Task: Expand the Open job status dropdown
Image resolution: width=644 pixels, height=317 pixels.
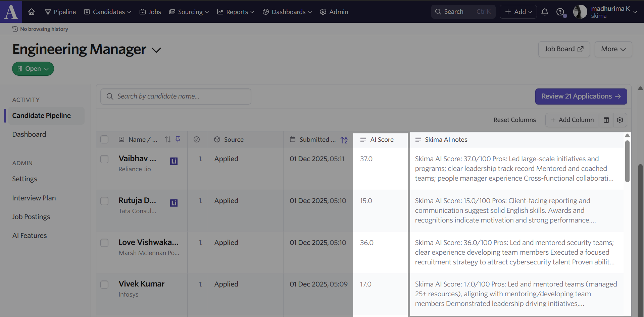Action: [33, 69]
